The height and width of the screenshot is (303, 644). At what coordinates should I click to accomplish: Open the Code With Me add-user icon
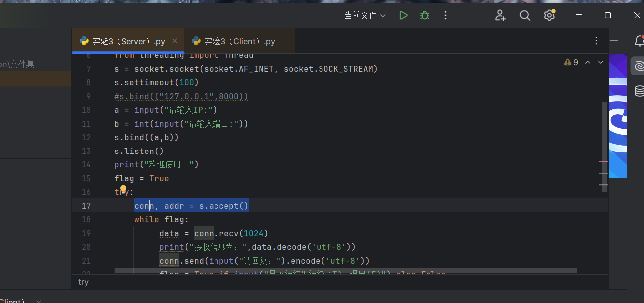point(500,16)
